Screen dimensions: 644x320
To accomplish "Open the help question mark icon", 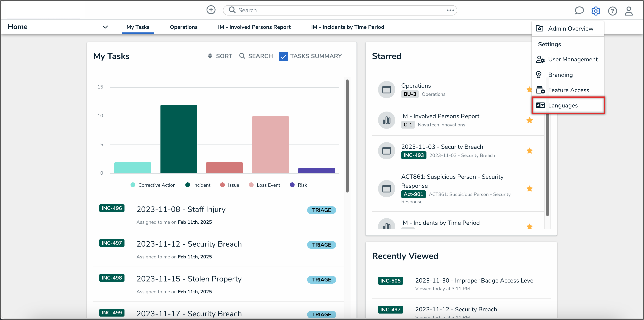I will click(x=612, y=11).
